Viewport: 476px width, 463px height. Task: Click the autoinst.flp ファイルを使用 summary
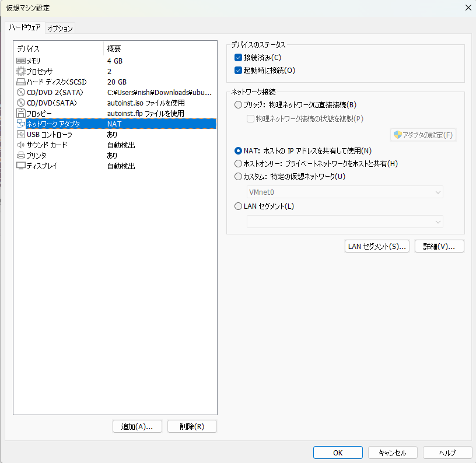coord(145,113)
